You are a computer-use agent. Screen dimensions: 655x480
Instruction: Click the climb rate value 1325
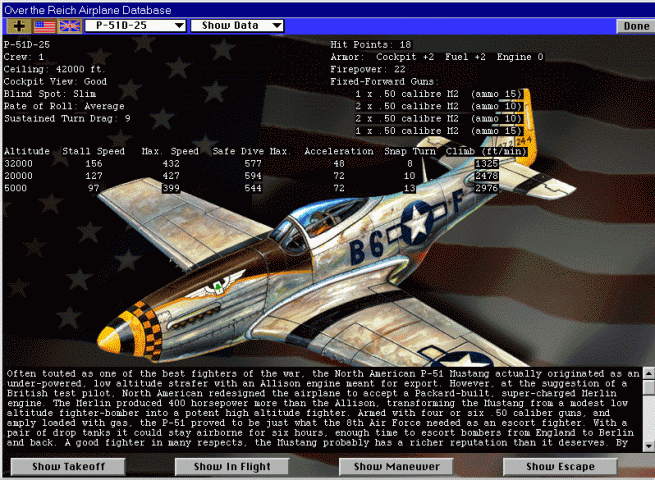click(x=487, y=164)
